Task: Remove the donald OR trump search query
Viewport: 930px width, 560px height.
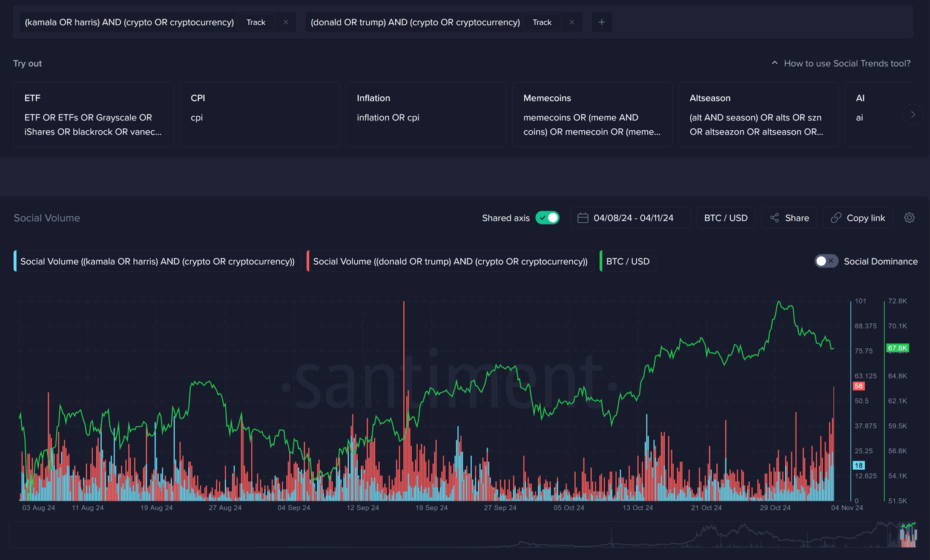Action: tap(572, 22)
